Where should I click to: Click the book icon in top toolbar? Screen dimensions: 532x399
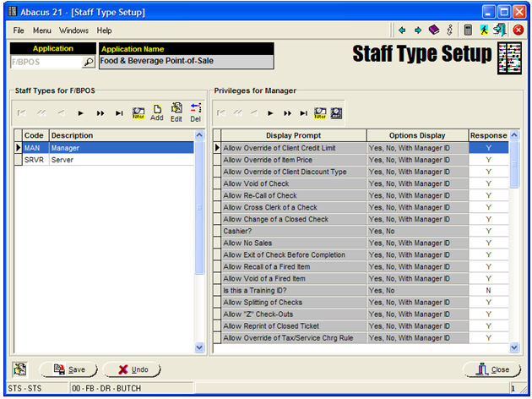coord(433,30)
